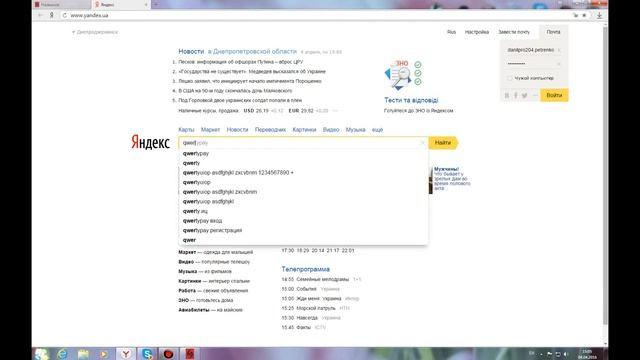Image resolution: width=640 pixels, height=360 pixels.
Task: Sign in with VK icon
Action: pyautogui.click(x=507, y=96)
